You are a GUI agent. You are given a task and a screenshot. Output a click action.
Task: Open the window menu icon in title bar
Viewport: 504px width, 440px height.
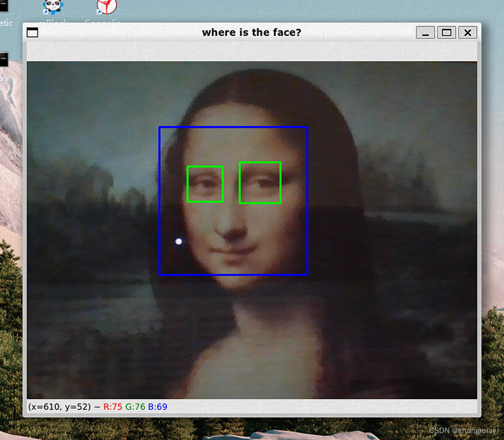coord(32,32)
